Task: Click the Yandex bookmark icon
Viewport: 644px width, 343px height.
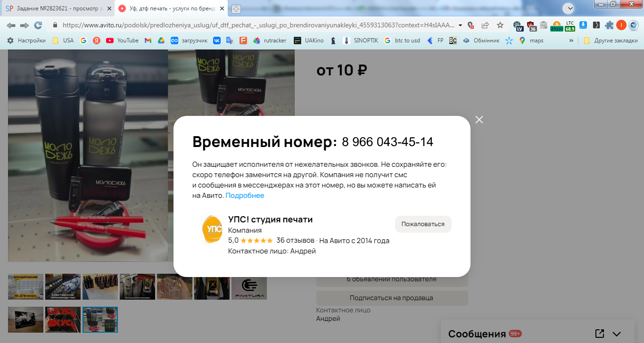Action: (96, 41)
